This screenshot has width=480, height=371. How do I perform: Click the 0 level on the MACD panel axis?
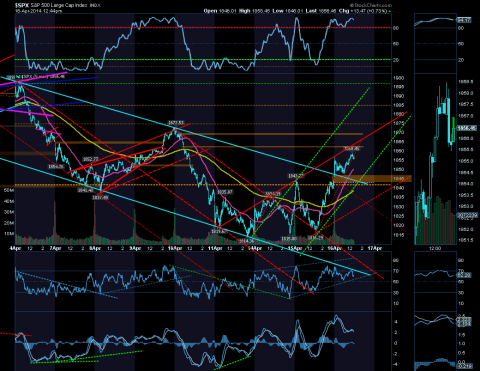(396, 343)
